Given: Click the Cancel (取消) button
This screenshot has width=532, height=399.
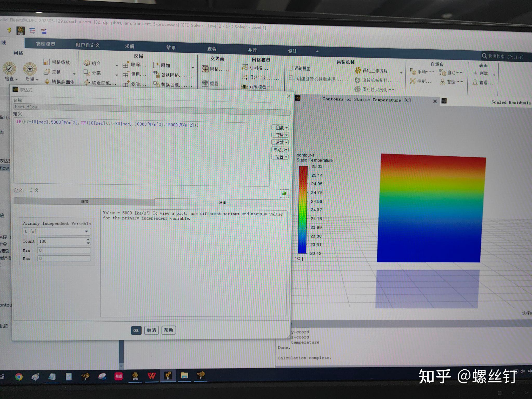Looking at the screenshot, I should [151, 330].
